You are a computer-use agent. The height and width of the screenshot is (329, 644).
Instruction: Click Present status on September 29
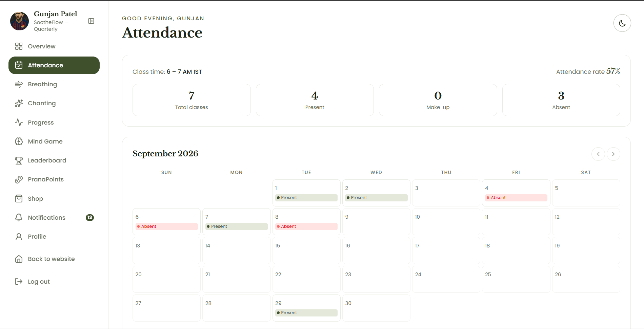pos(306,313)
